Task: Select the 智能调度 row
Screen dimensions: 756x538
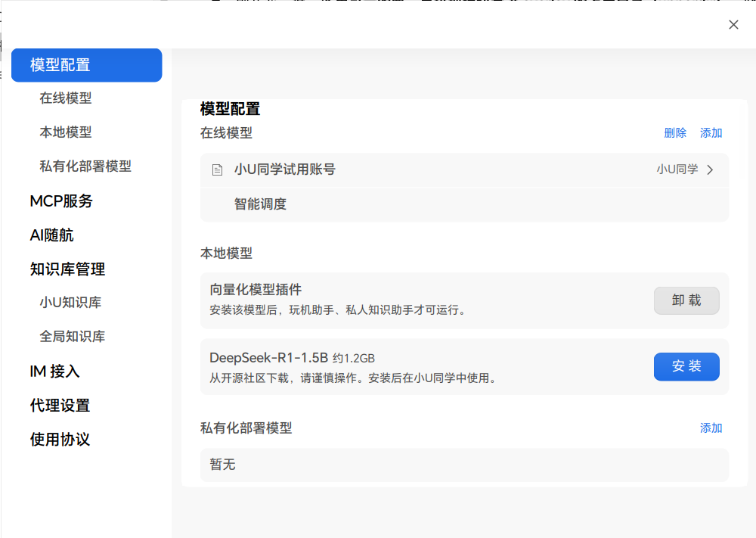Action: pyautogui.click(x=464, y=204)
